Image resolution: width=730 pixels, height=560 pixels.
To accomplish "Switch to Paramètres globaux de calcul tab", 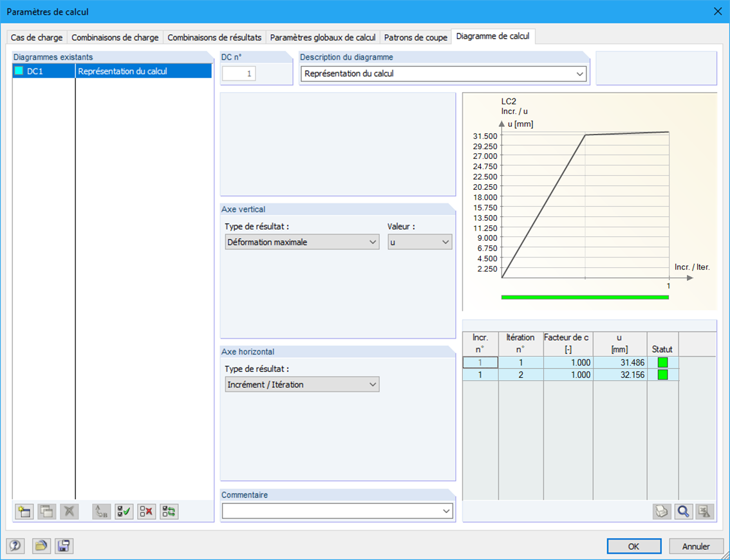I will pos(323,37).
